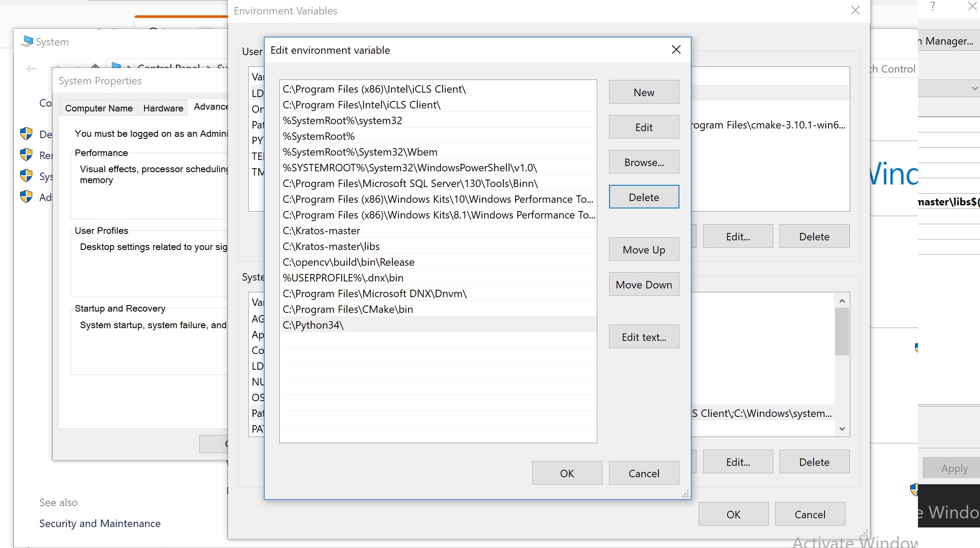Open the help question mark icon

tap(933, 6)
